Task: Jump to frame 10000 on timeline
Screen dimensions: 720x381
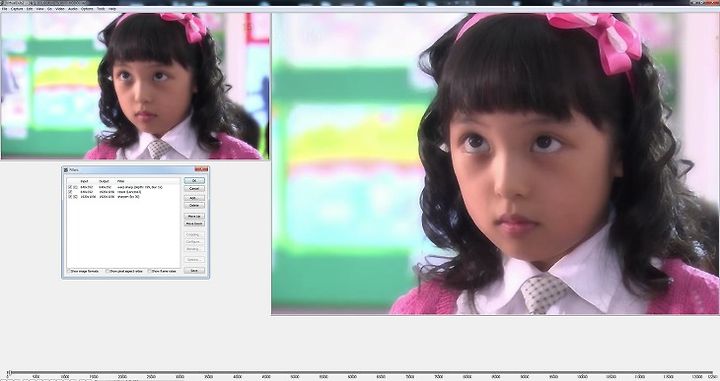Action: click(582, 376)
